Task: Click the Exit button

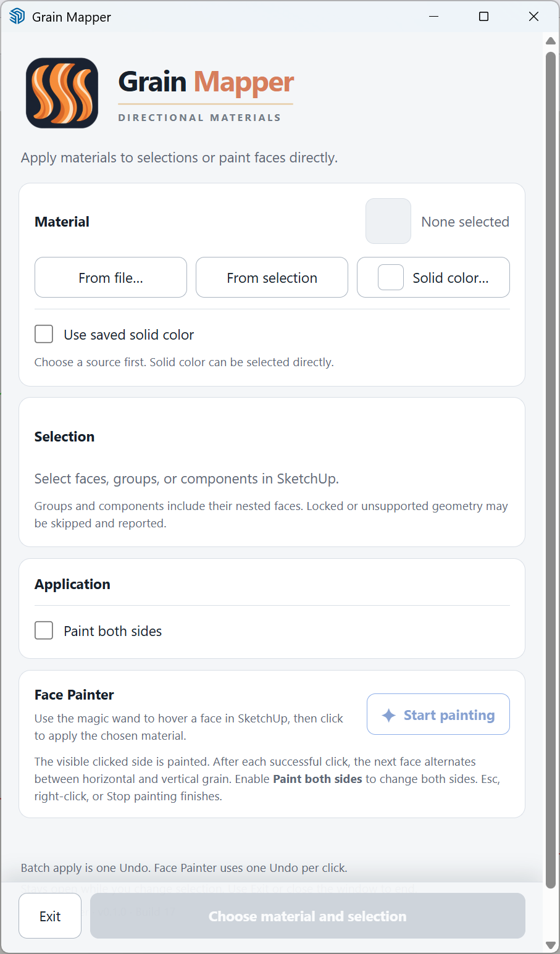Action: pyautogui.click(x=50, y=916)
